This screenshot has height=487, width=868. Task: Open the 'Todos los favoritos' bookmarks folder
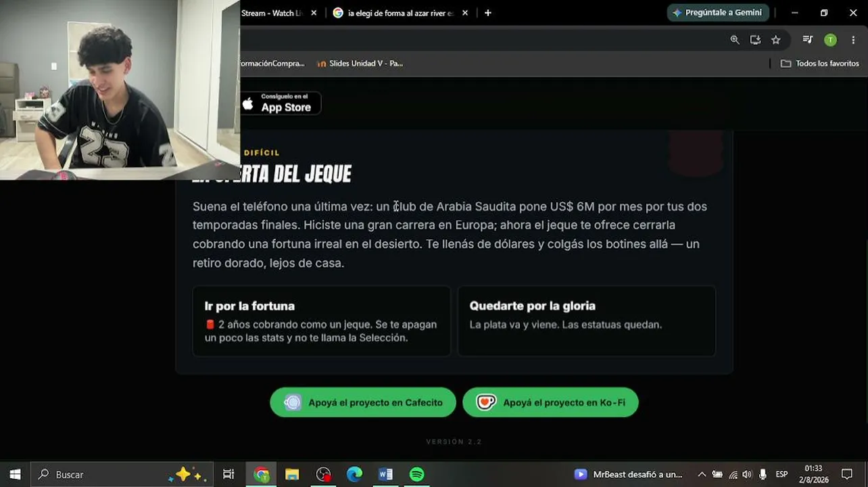point(819,64)
